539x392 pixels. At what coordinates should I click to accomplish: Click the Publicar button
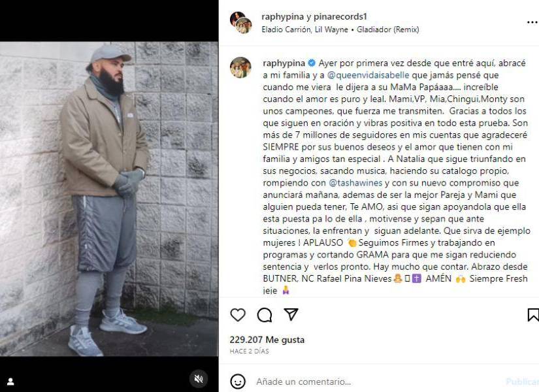(522, 382)
